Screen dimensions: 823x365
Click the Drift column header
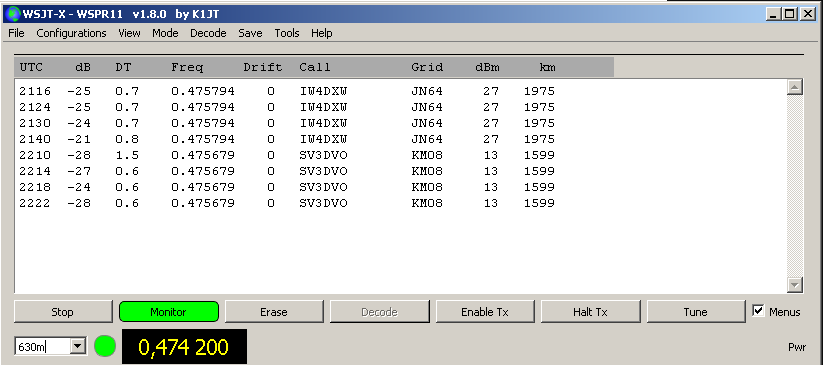point(263,67)
